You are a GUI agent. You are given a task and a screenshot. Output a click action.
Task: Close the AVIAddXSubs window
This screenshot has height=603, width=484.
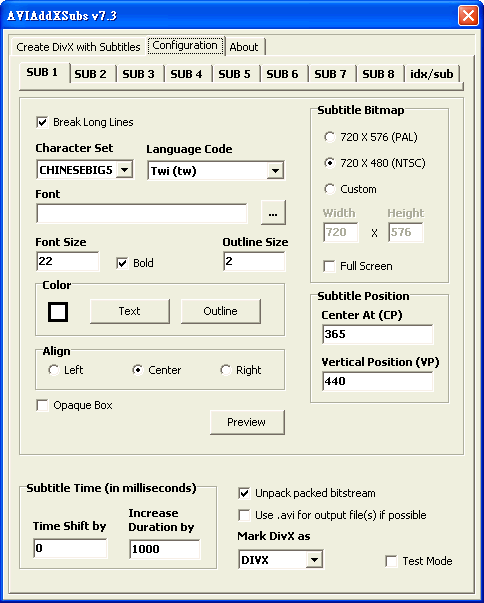pos(468,16)
